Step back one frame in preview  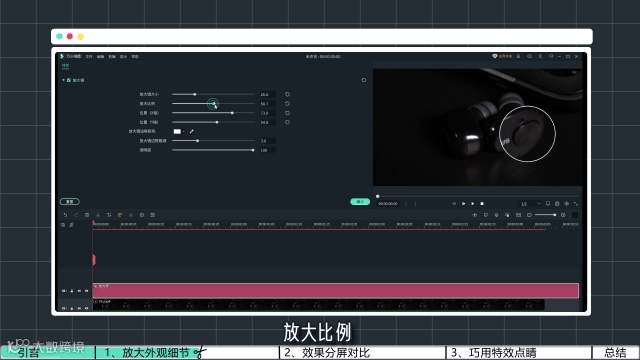point(454,204)
